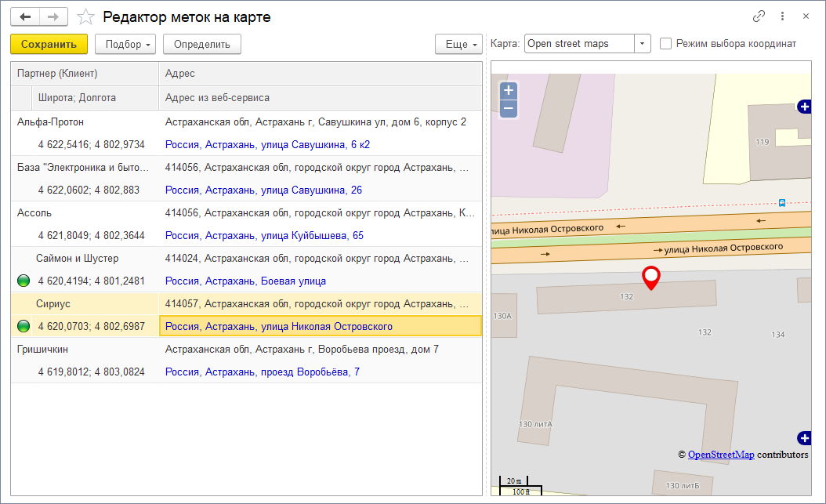The width and height of the screenshot is (826, 504).
Task: Add page to favorites with star icon
Action: tap(86, 16)
